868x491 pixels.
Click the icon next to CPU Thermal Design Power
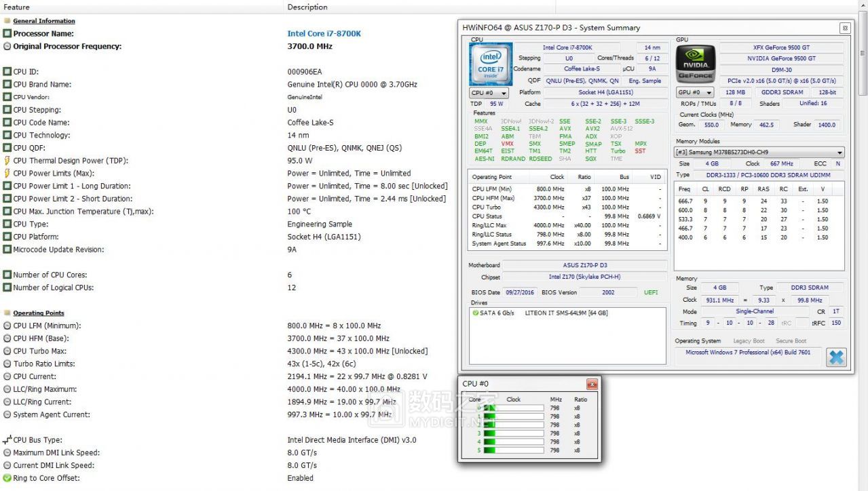(5, 161)
